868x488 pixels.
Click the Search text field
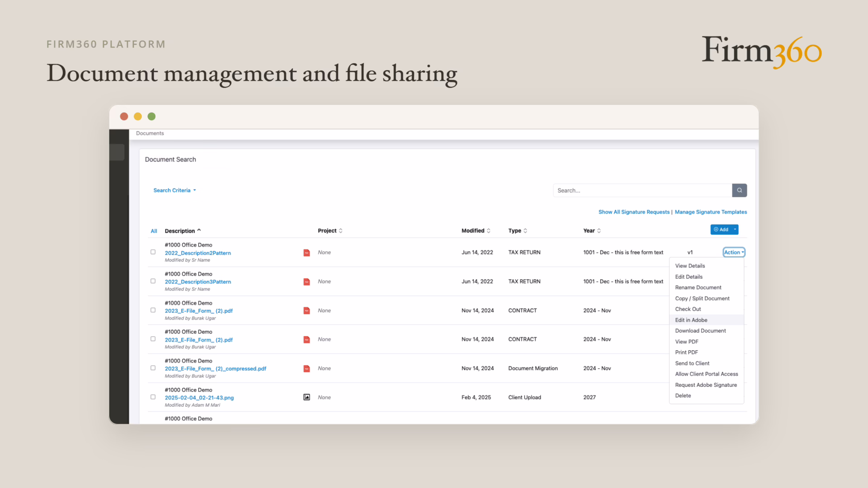click(x=642, y=190)
